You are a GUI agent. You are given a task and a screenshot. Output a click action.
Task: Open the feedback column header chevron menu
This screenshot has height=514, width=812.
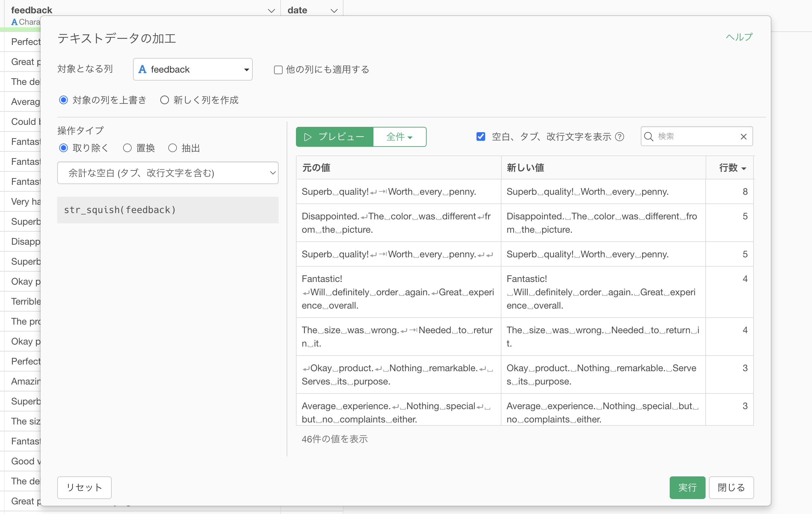pyautogui.click(x=271, y=10)
